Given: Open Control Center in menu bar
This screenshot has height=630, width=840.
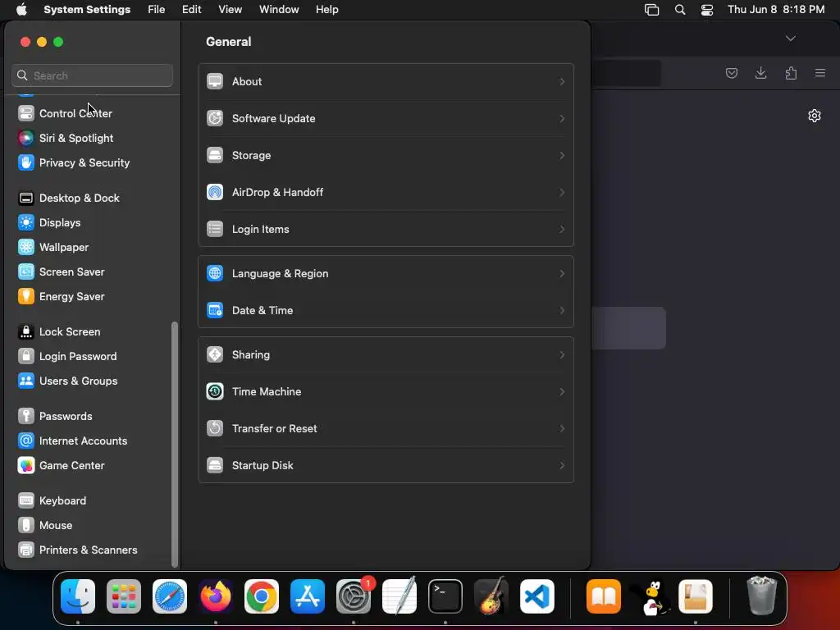Looking at the screenshot, I should [x=706, y=10].
